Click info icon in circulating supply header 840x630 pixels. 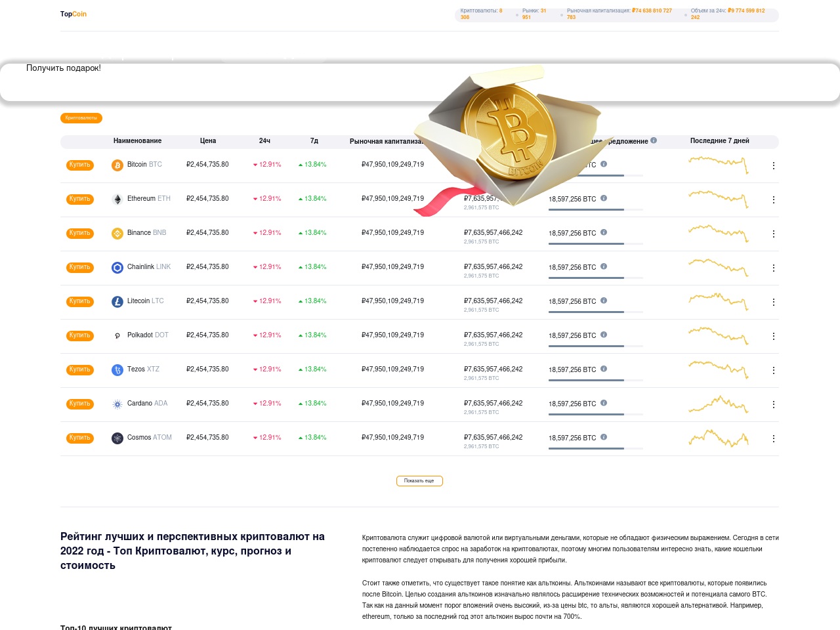(x=654, y=140)
